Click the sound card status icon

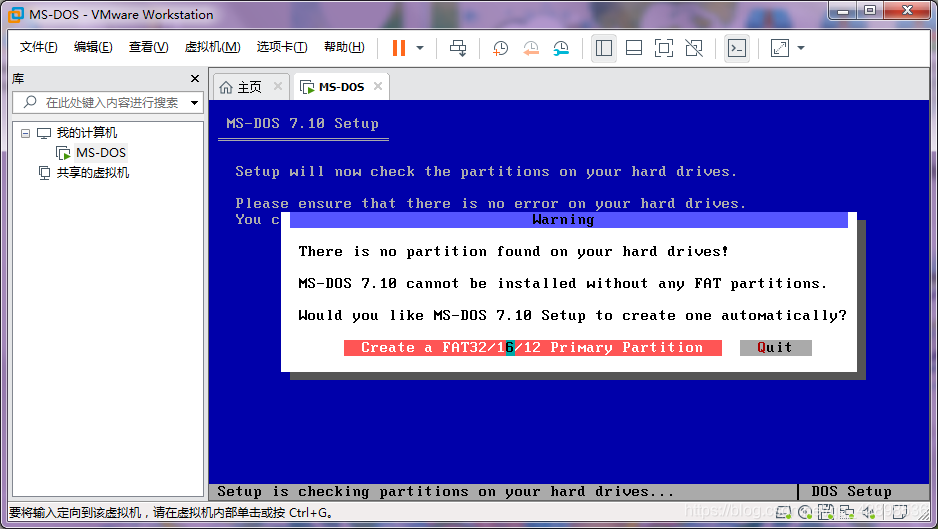click(x=869, y=512)
